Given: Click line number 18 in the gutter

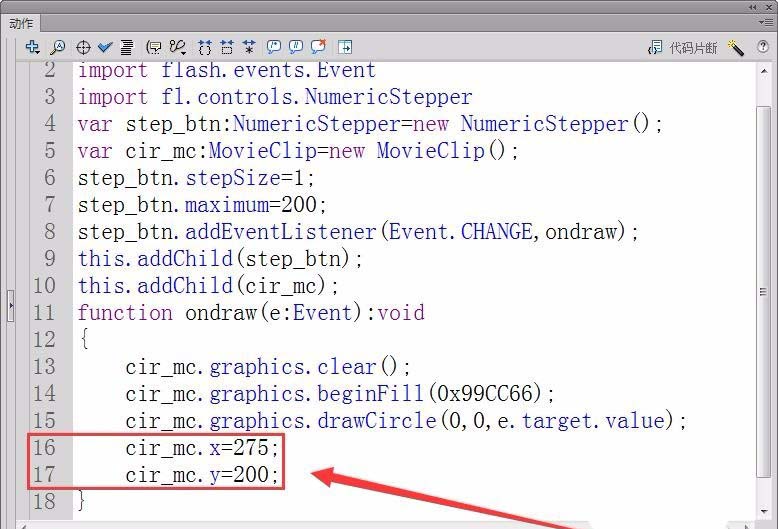Looking at the screenshot, I should click(44, 501).
